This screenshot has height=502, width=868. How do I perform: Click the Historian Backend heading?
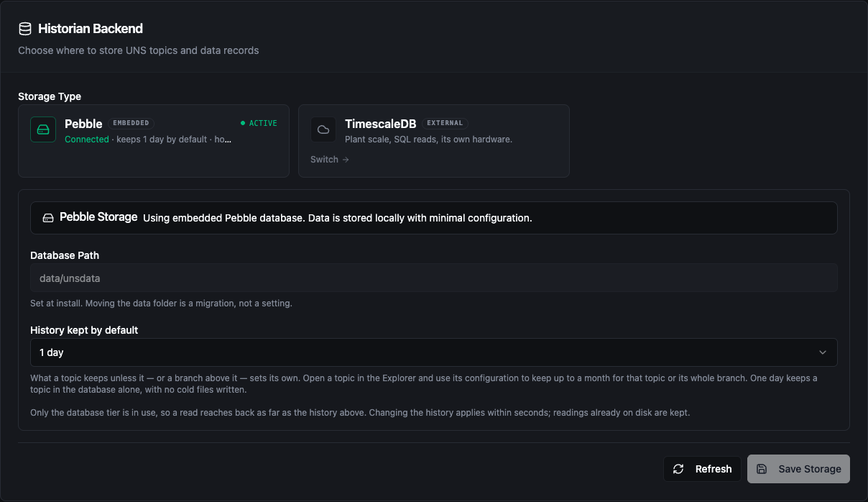pyautogui.click(x=91, y=29)
